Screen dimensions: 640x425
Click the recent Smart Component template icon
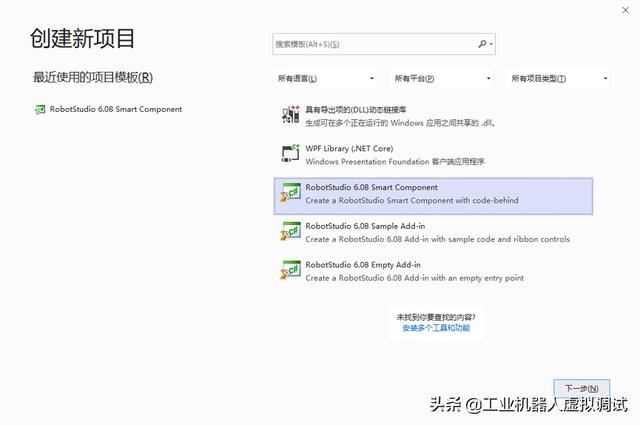[x=40, y=109]
